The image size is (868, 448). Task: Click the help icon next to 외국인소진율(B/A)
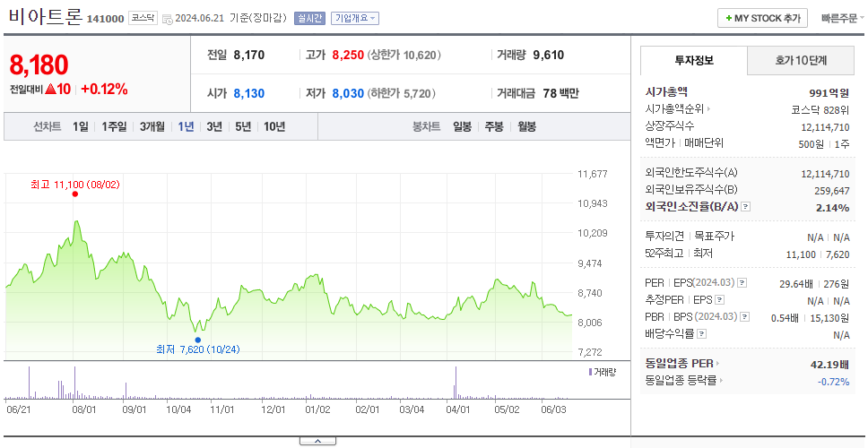(746, 207)
